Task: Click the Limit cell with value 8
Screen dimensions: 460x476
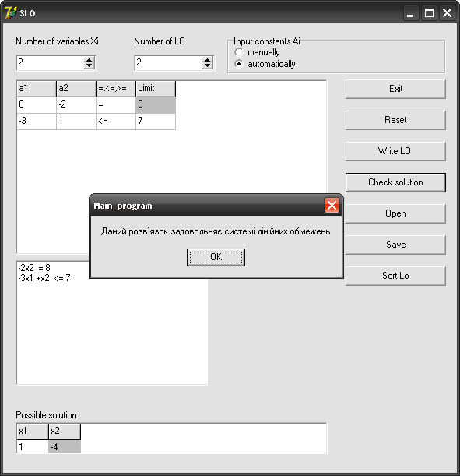Action: (156, 105)
